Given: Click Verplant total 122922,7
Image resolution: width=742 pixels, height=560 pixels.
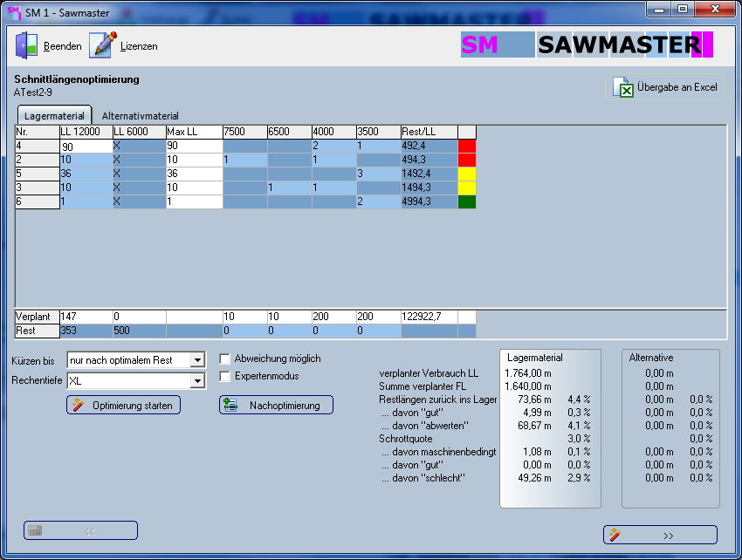Looking at the screenshot, I should coord(429,317).
